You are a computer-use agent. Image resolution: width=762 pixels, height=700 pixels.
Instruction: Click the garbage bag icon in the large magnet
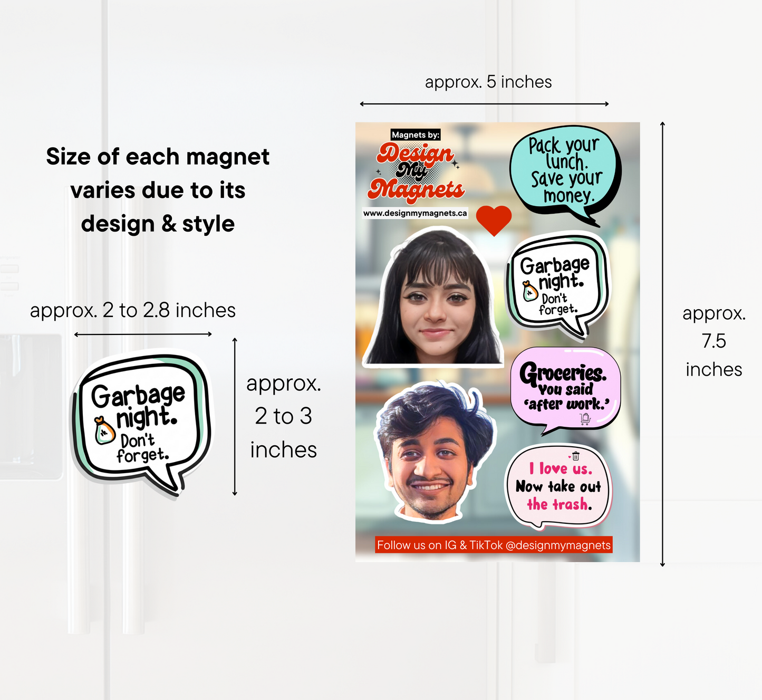tap(104, 431)
